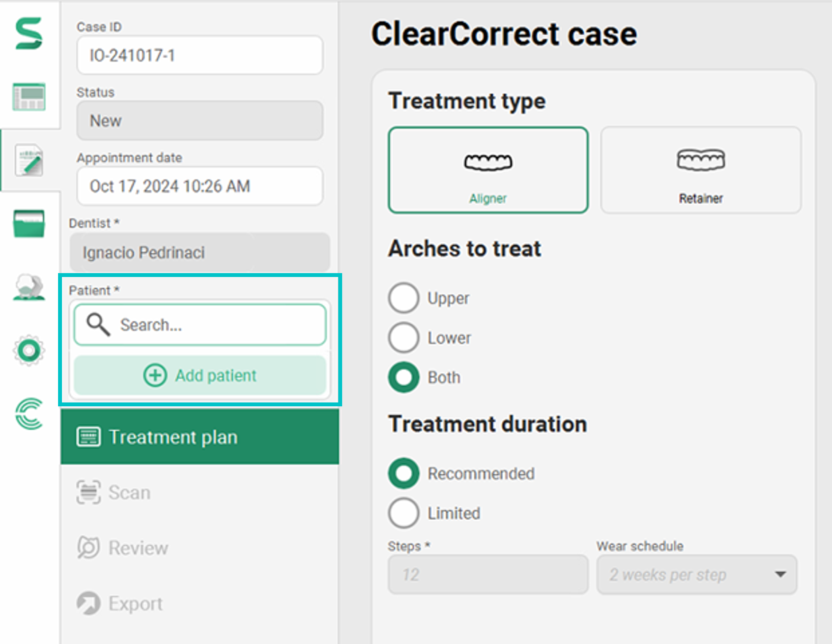Click the Wear schedule dropdown arrow
Screen dimensions: 832x644
tap(780, 574)
